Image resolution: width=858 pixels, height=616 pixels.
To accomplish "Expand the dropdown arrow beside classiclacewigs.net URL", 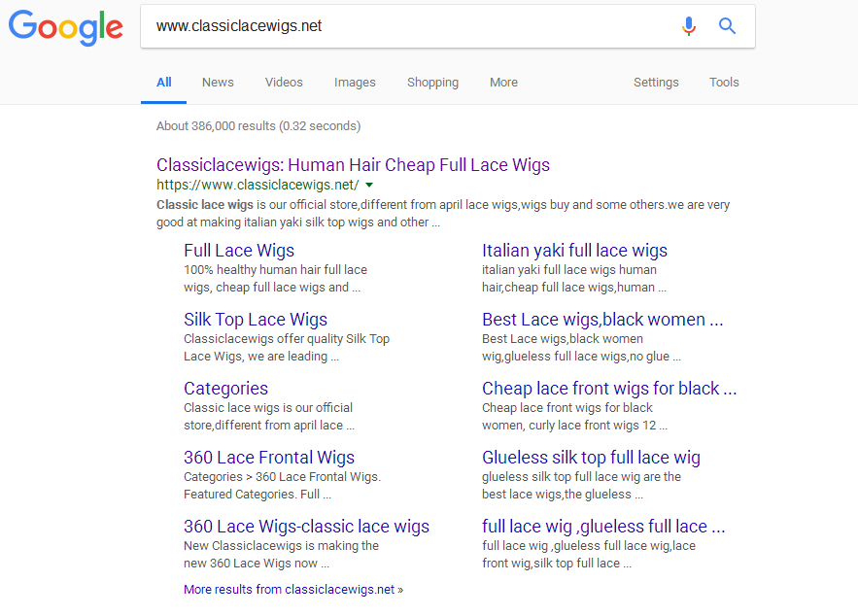I will (x=369, y=185).
